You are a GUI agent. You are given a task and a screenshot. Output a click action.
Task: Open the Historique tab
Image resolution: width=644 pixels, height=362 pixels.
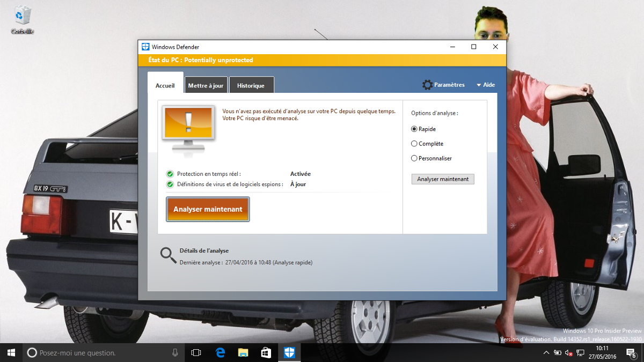tap(251, 86)
